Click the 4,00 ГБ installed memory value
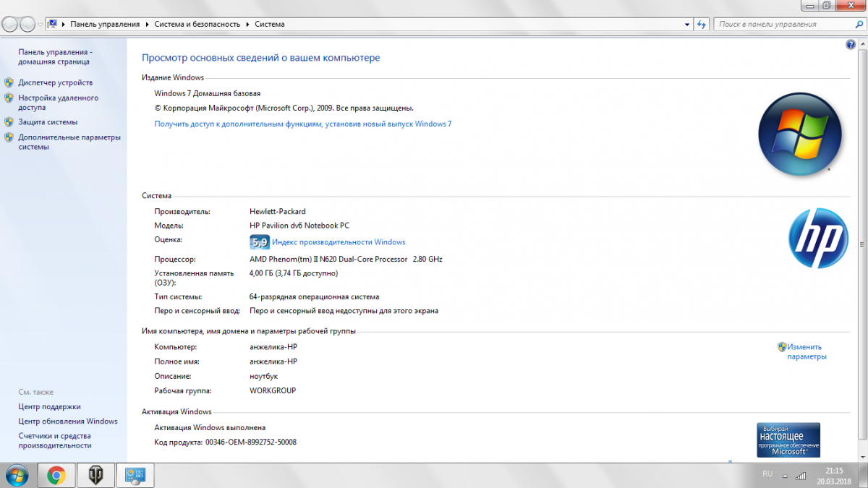The image size is (868, 488). pyautogui.click(x=294, y=273)
